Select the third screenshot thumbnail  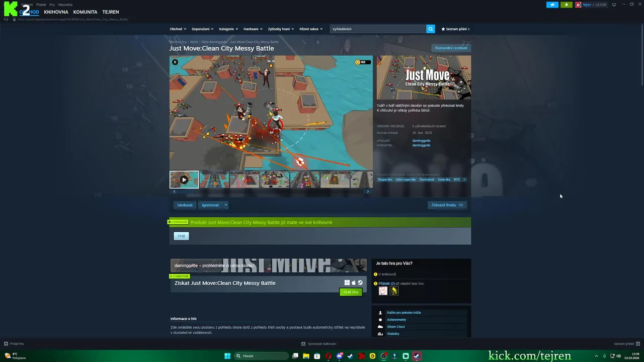click(x=245, y=179)
